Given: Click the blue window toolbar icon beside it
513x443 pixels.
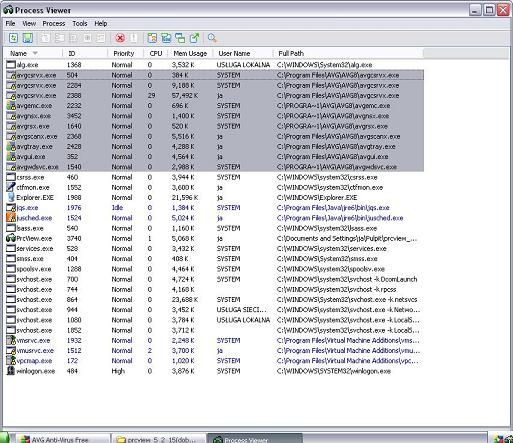Looking at the screenshot, I should (x=166, y=38).
